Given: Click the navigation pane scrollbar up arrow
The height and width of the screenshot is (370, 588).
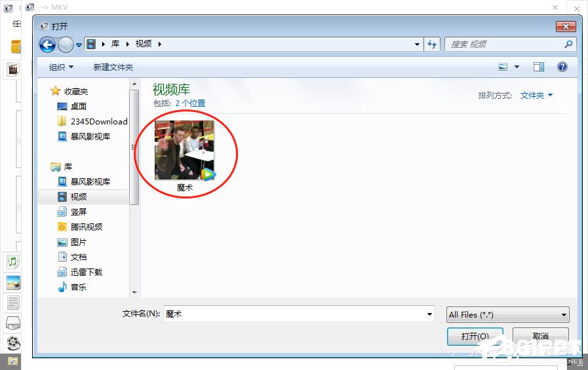Looking at the screenshot, I should (x=134, y=84).
